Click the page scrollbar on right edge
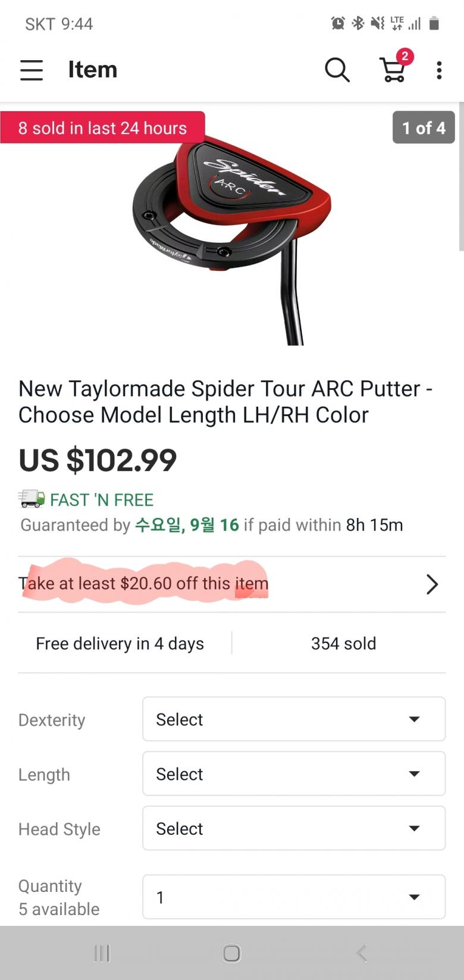The width and height of the screenshot is (464, 980). pos(461,179)
